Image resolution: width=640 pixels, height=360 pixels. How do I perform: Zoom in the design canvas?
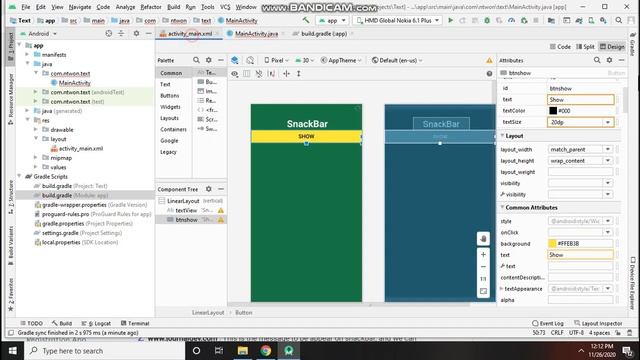pos(483,254)
